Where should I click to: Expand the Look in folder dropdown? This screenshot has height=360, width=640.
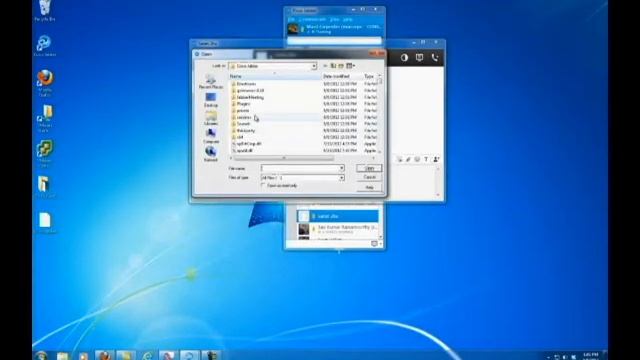coord(314,66)
